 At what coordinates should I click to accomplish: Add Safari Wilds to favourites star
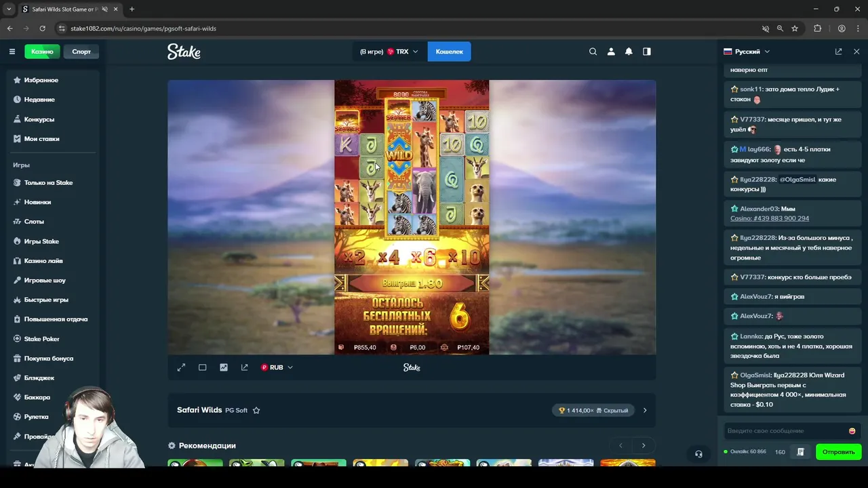coord(256,410)
